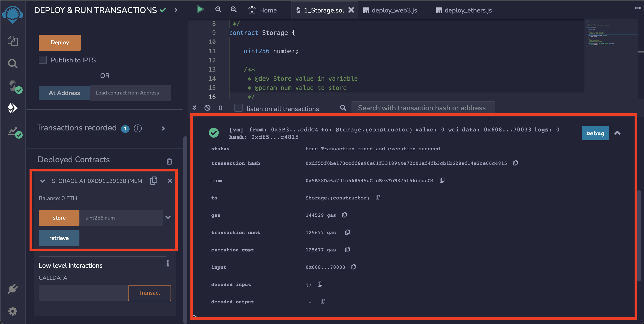
Task: Expand the store function parameters chevron
Action: coord(168,217)
